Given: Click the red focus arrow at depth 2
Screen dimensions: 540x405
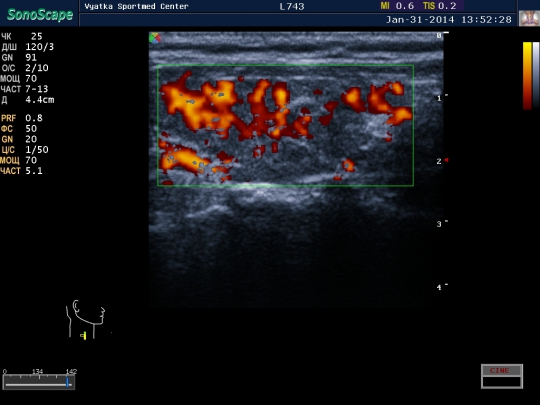Looking at the screenshot, I should 446,160.
